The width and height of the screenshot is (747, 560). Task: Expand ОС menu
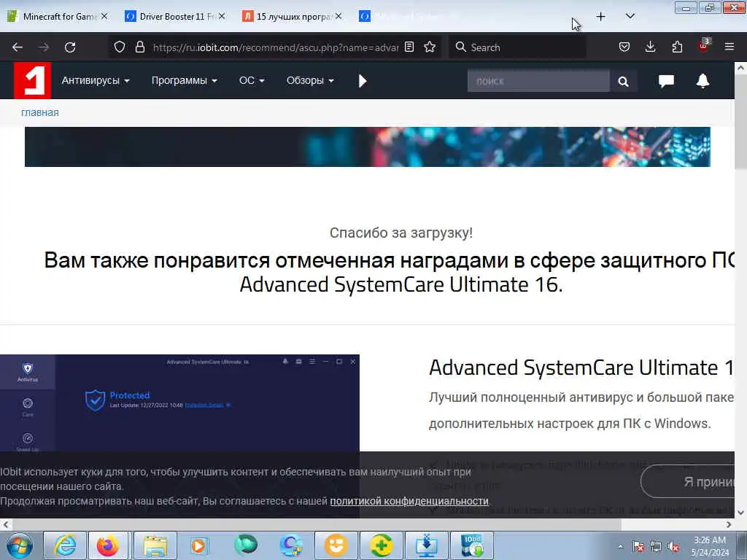(x=252, y=80)
